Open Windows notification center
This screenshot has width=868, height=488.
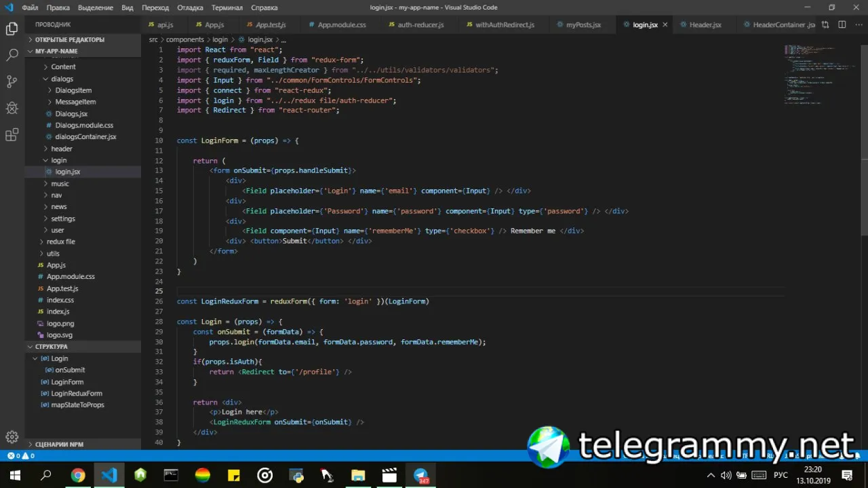pyautogui.click(x=848, y=475)
